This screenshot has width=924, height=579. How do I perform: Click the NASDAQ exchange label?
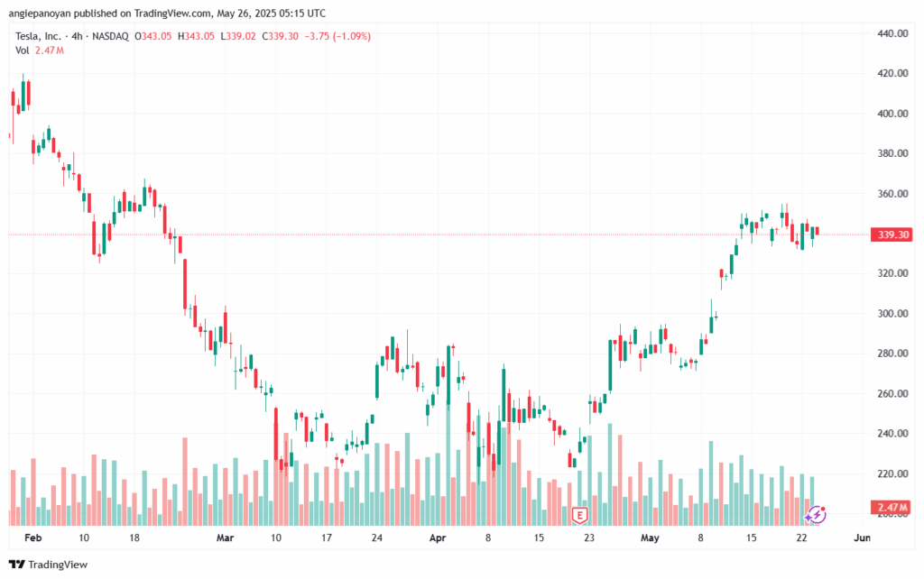(110, 36)
